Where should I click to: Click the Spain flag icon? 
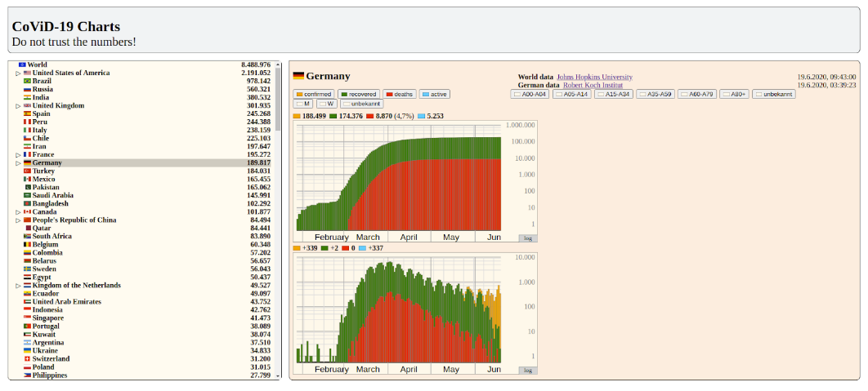click(27, 114)
